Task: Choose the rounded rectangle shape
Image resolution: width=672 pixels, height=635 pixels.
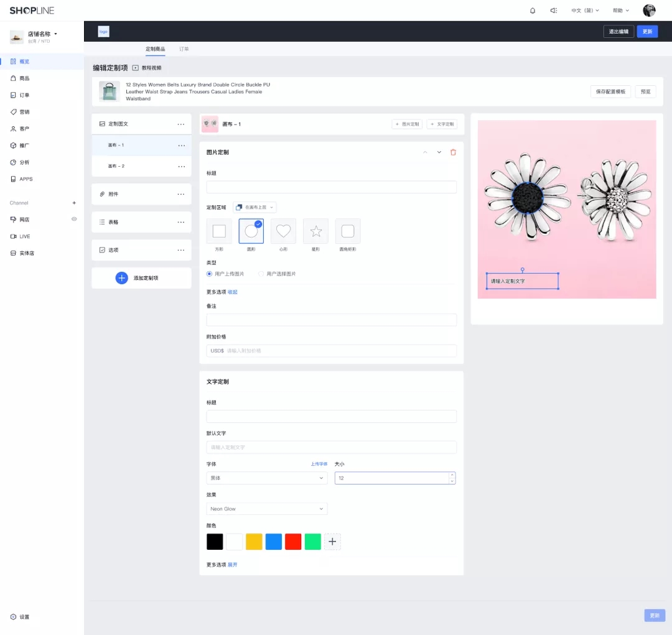Action: coord(348,231)
